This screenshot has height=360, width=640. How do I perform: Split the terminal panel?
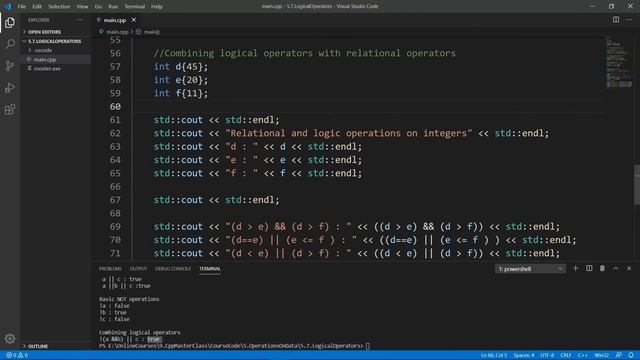589,268
